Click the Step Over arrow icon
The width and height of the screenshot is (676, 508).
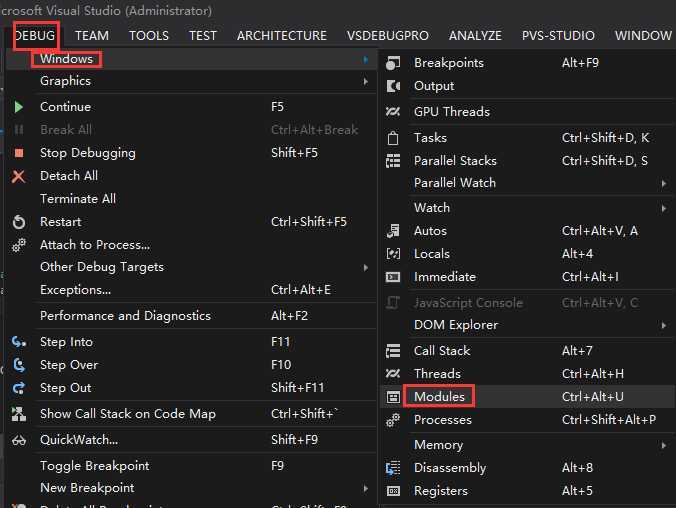tap(19, 365)
